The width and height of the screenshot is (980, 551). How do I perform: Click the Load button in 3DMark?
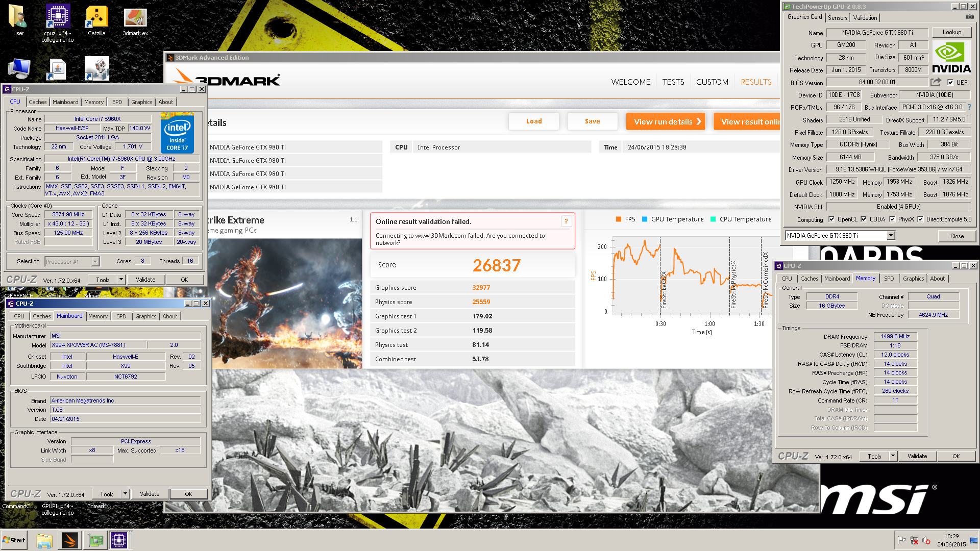tap(534, 121)
